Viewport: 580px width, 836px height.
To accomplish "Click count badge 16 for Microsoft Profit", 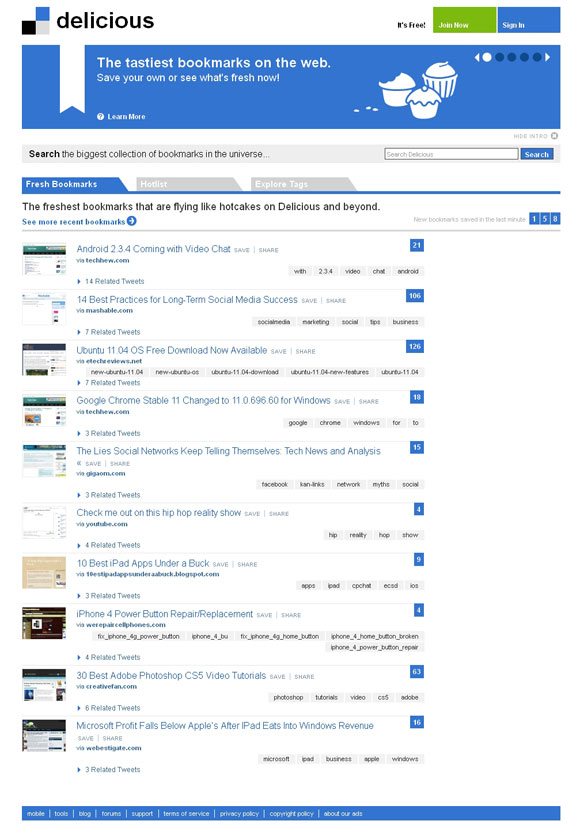I will coord(417,722).
